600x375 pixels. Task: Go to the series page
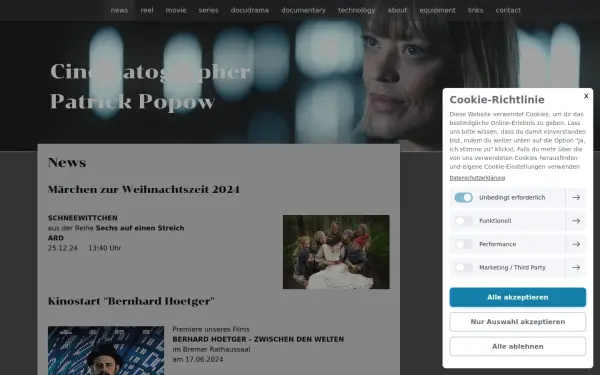pos(209,10)
